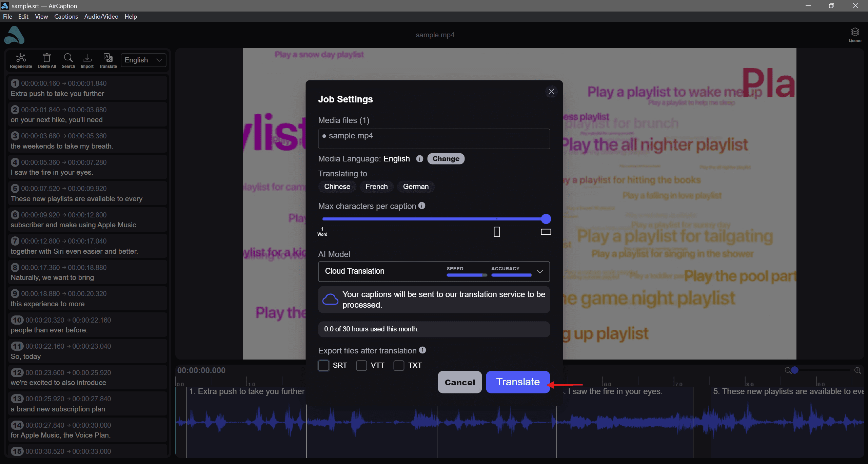Select caption 6 'subscriber and make using Apple Music'
868x464 pixels.
(x=87, y=220)
